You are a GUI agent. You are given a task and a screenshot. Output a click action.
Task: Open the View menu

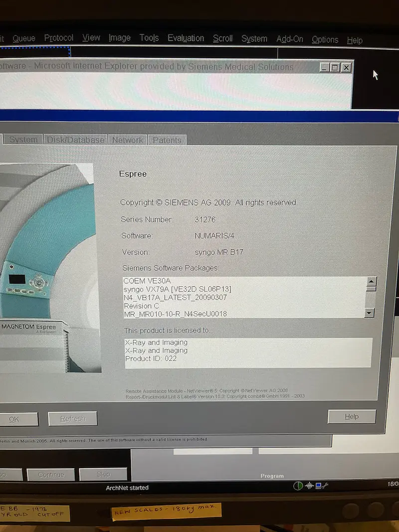(91, 37)
